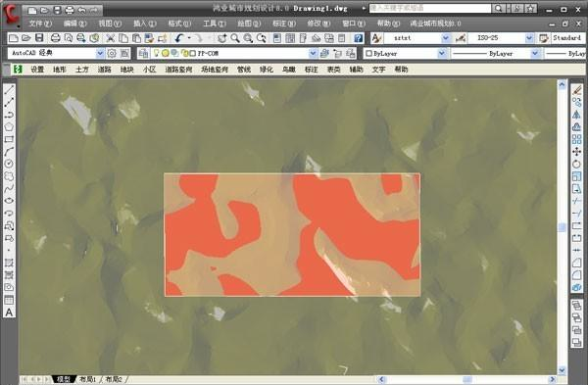Open the AutoCAD 经典 workspace dropdown
The height and width of the screenshot is (385, 588).
coord(100,53)
